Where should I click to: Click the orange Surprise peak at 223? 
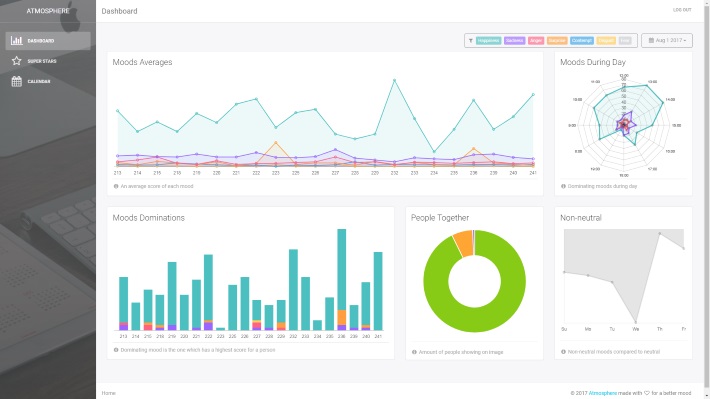275,142
